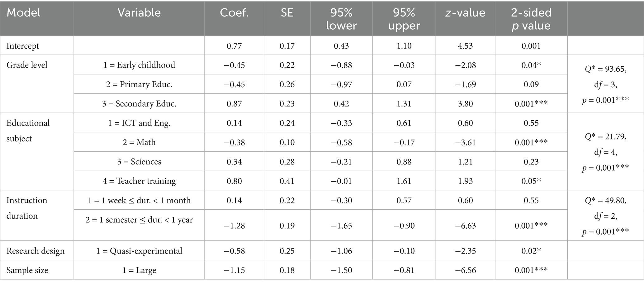Viewport: 644px width, 285px height.
Task: Click the "Q* = 93.65" statistic cell
Action: point(605,69)
